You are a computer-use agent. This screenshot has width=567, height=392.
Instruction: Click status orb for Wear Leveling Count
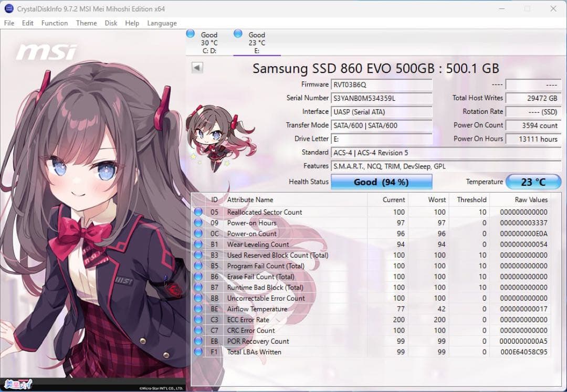(198, 244)
